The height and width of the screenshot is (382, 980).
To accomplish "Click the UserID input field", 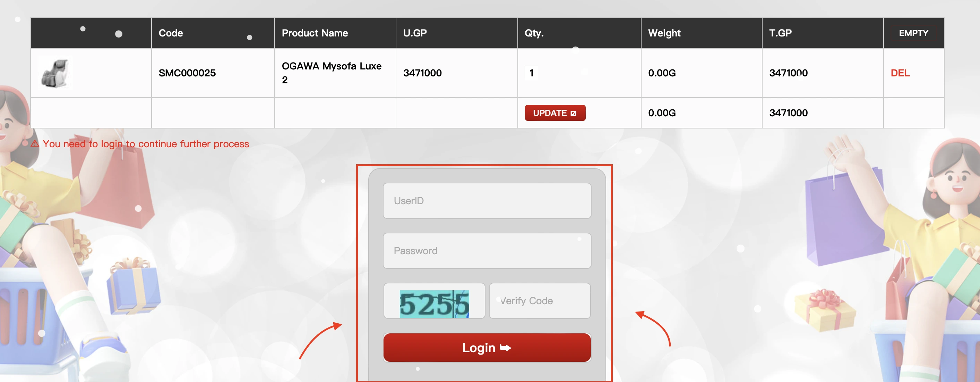I will coord(488,200).
